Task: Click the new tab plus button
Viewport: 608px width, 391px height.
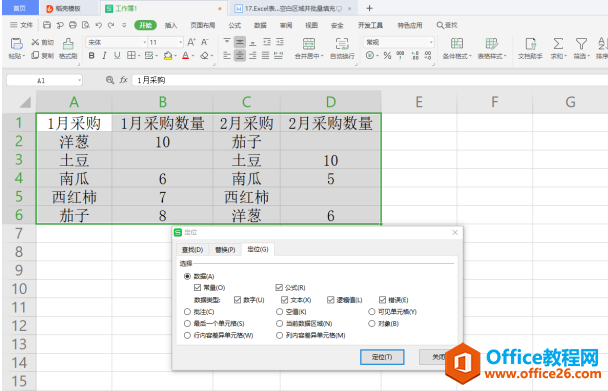Action: [370, 8]
